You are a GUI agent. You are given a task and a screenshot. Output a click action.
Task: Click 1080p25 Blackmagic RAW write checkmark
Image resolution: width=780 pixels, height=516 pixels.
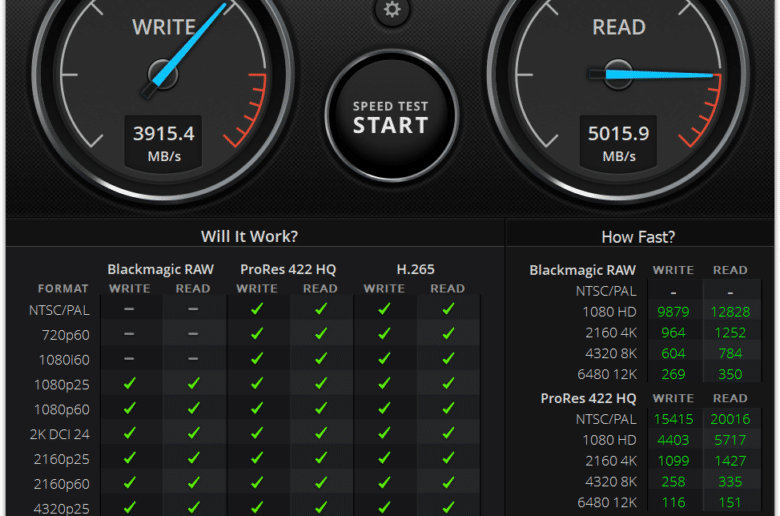point(130,383)
